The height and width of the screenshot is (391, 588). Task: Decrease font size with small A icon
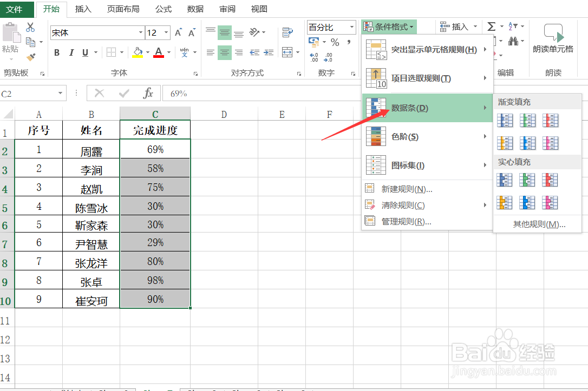[x=192, y=32]
